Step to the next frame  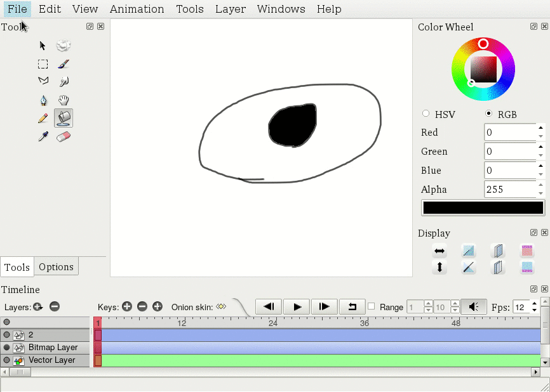point(325,307)
